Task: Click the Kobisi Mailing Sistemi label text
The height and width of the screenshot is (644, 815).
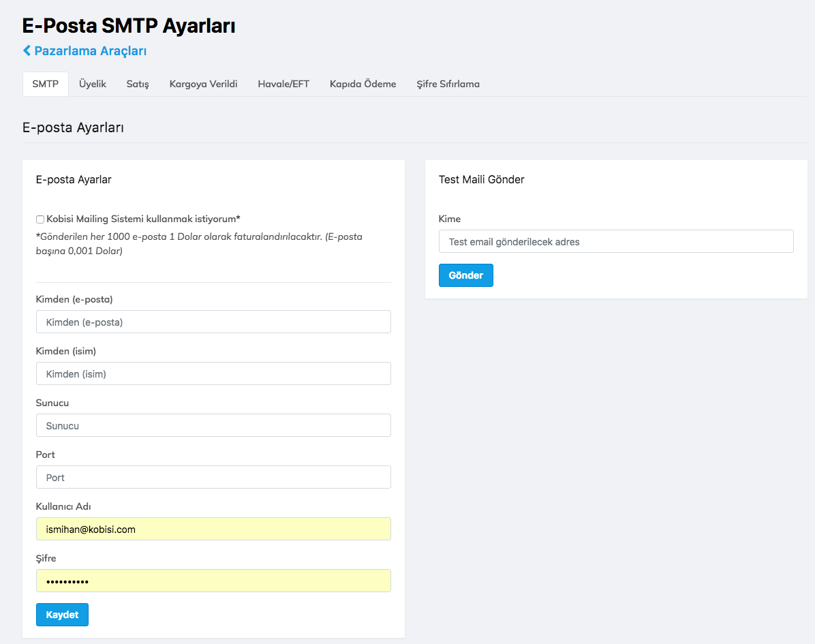Action: tap(143, 219)
